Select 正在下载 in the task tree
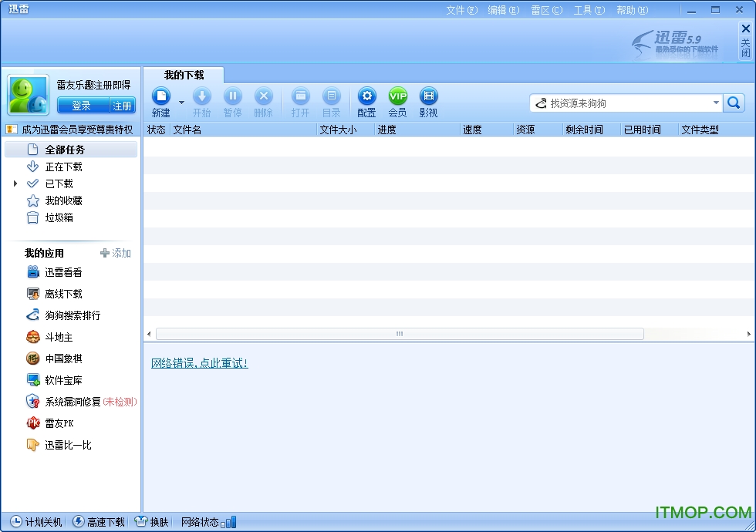The width and height of the screenshot is (756, 532). [x=63, y=167]
